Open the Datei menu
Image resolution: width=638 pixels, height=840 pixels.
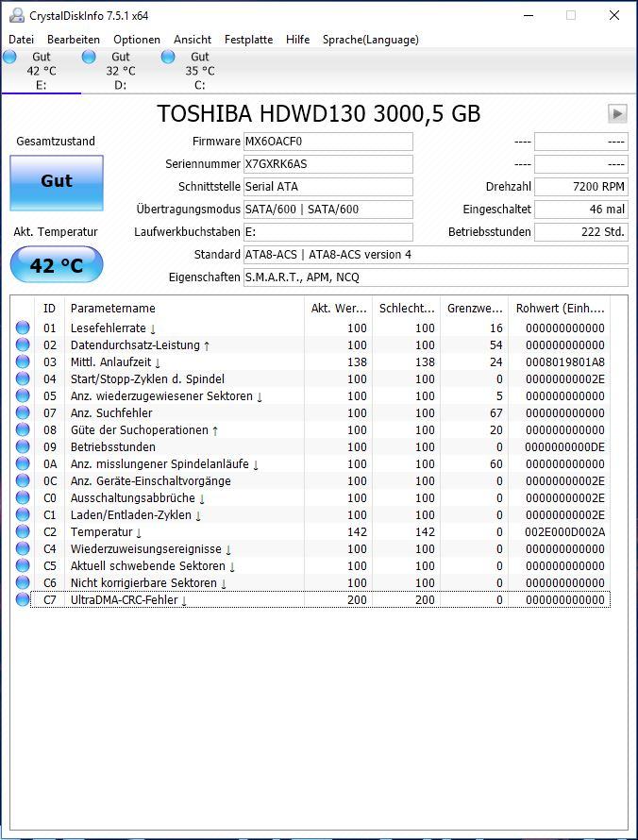point(22,40)
